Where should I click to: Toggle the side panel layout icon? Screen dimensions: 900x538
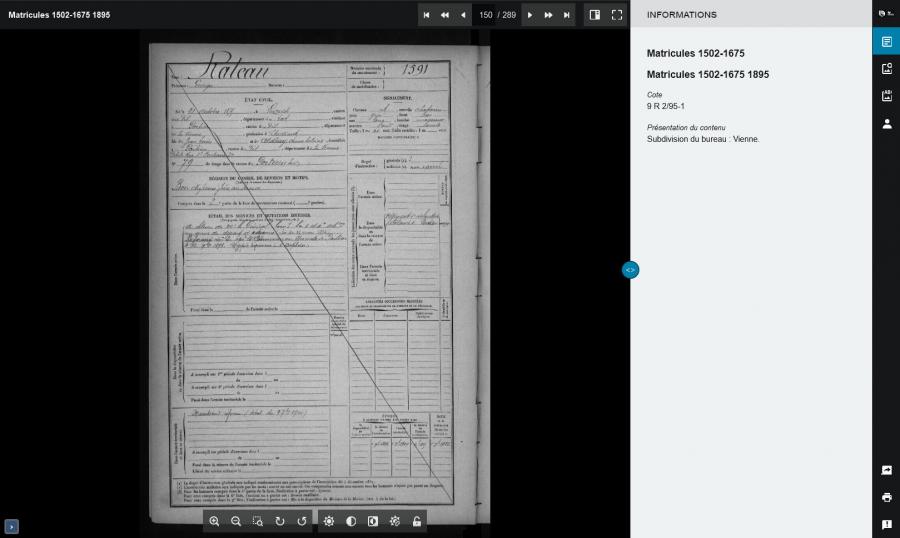pos(595,15)
